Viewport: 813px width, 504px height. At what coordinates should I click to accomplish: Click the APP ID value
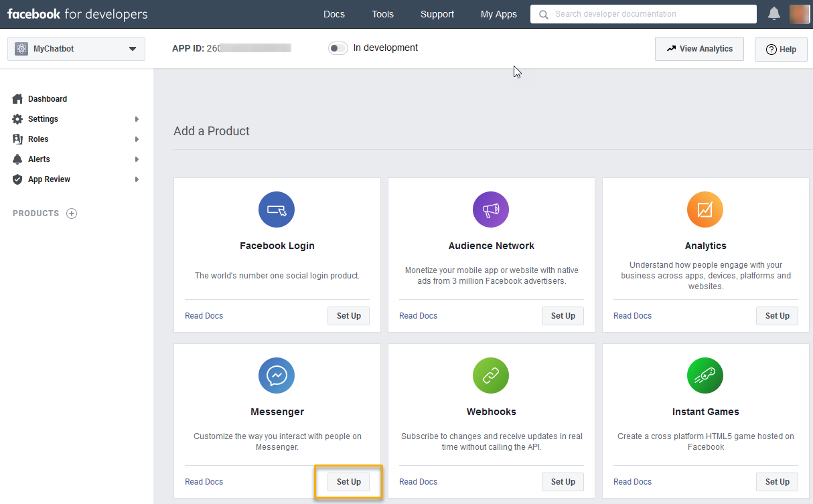point(248,48)
